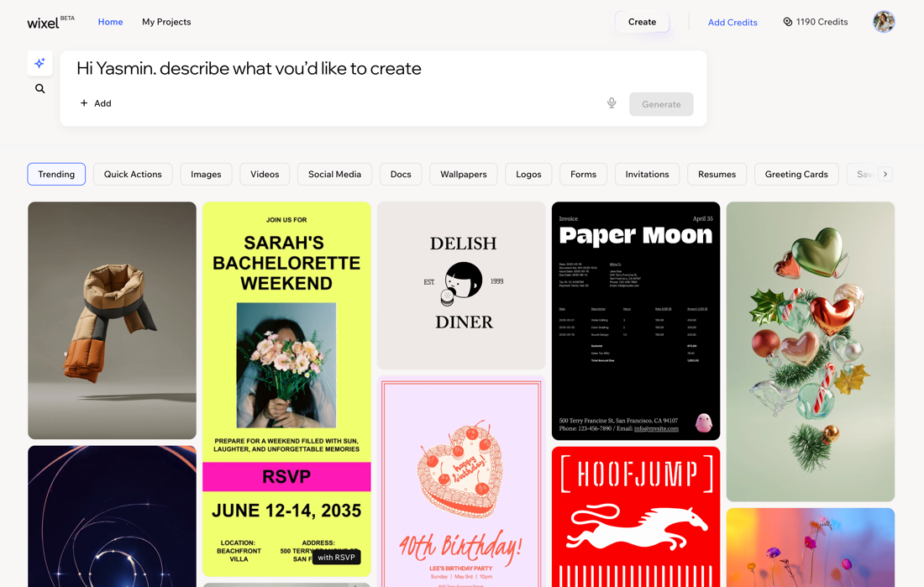Expand more categories with the right chevron
The height and width of the screenshot is (587, 924).
click(886, 174)
